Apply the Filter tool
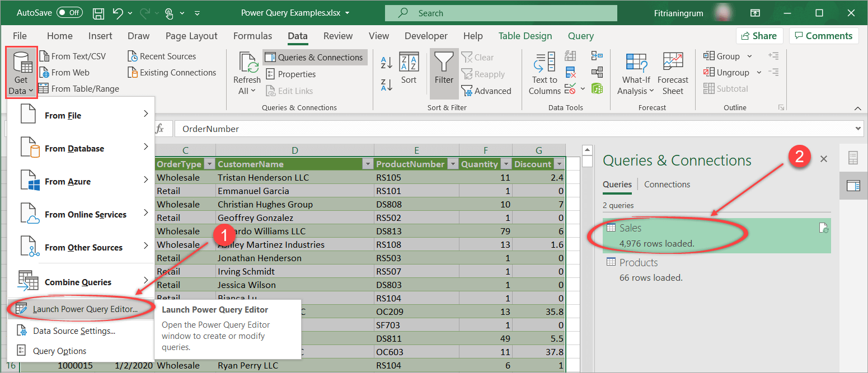This screenshot has height=373, width=868. click(x=444, y=73)
